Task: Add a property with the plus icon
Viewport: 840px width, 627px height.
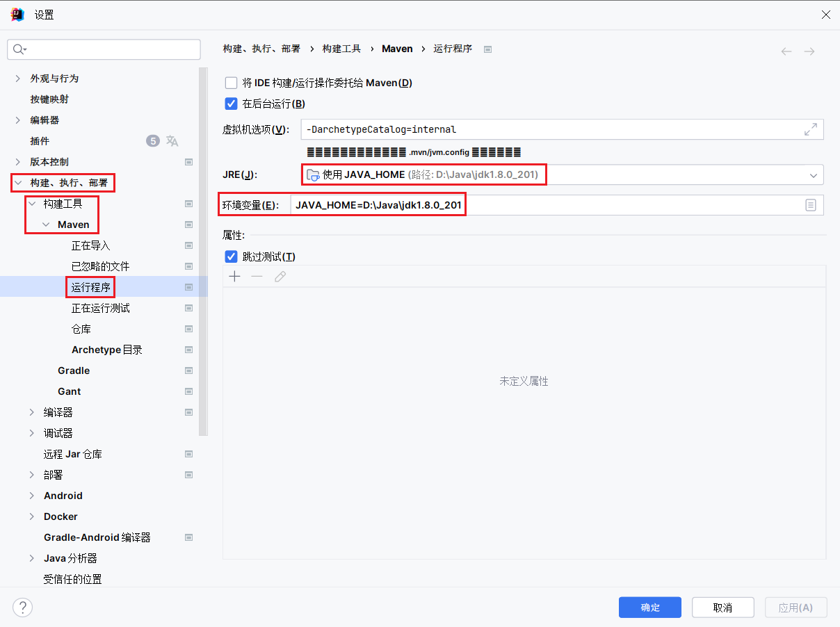Action: click(x=235, y=277)
